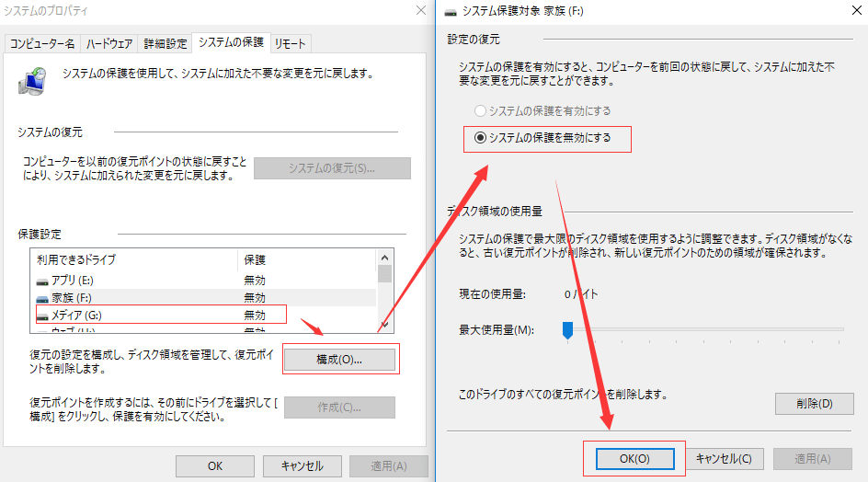This screenshot has height=482, width=868.
Task: Click the 利用できるドライブ column header
Action: 134,259
